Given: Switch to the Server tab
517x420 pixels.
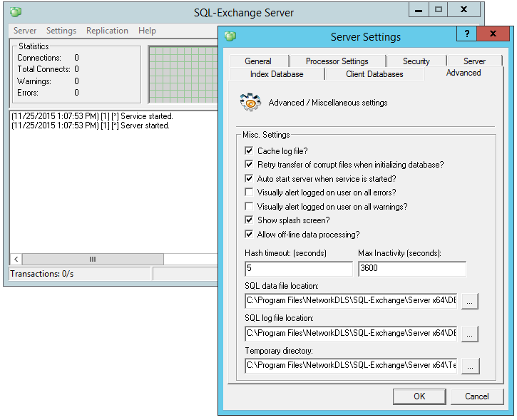Looking at the screenshot, I should coord(474,61).
